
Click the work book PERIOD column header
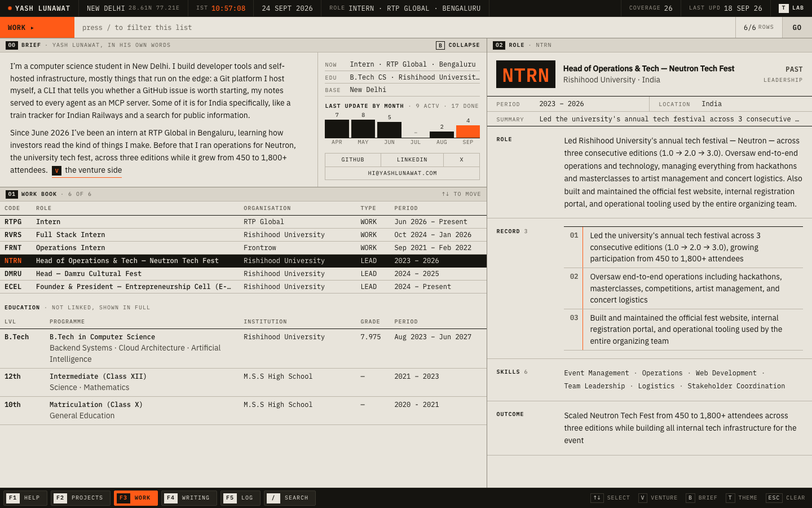[406, 208]
